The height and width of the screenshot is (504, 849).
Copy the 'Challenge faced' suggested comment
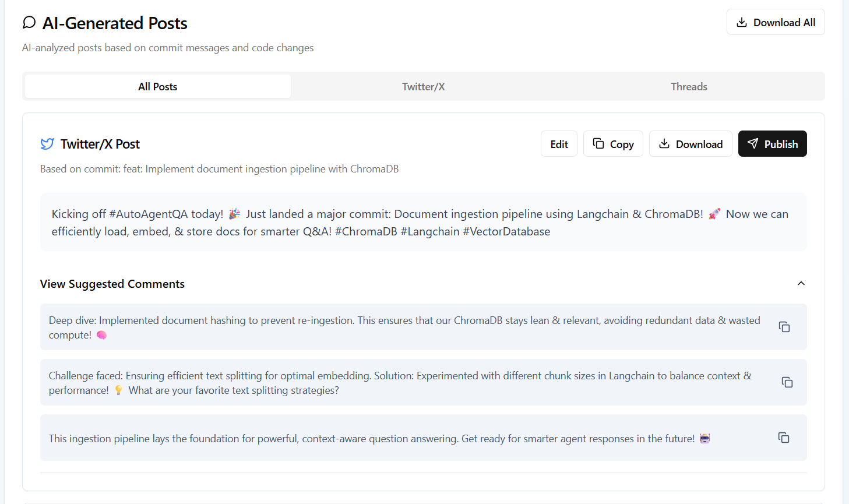pyautogui.click(x=787, y=382)
